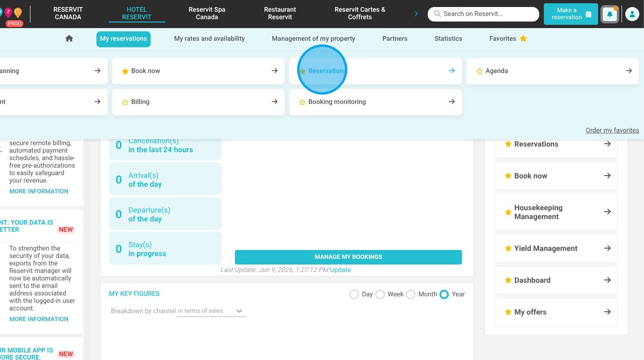Toggle favorite star for Booking monitoring card

pyautogui.click(x=302, y=102)
